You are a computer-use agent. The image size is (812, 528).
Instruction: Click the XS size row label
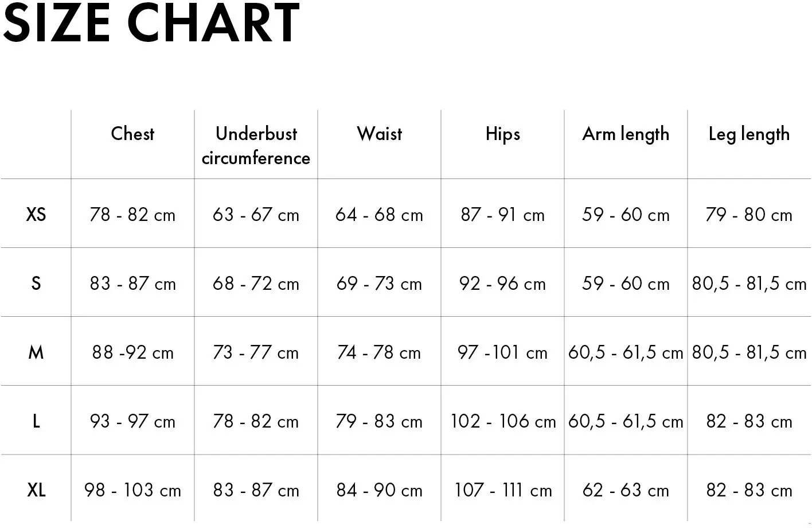coord(36,215)
